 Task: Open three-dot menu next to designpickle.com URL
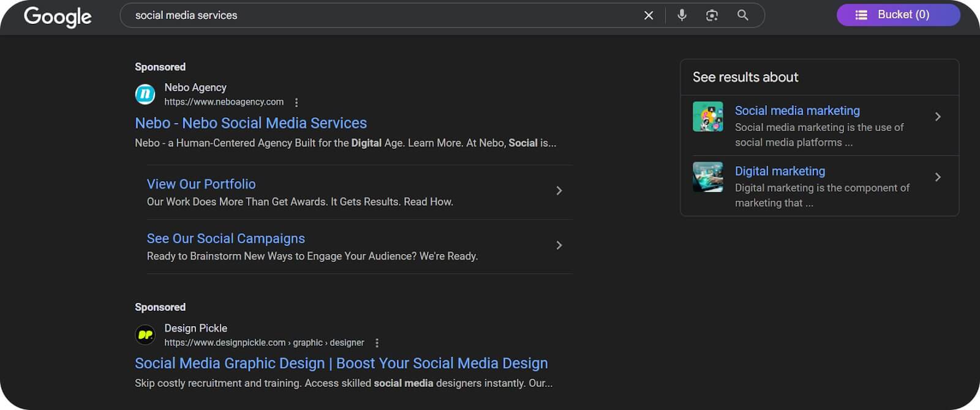377,343
